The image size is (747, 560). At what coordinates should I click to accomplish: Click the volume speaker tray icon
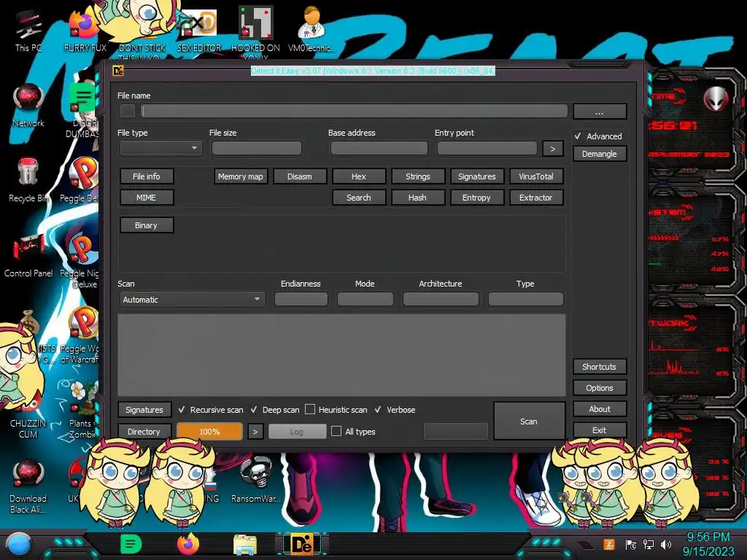point(666,544)
